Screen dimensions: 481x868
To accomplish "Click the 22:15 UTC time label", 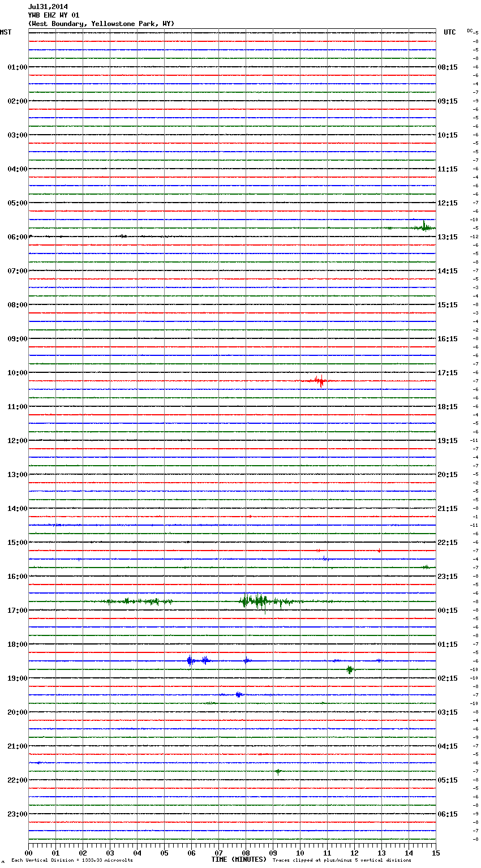I will 448,543.
